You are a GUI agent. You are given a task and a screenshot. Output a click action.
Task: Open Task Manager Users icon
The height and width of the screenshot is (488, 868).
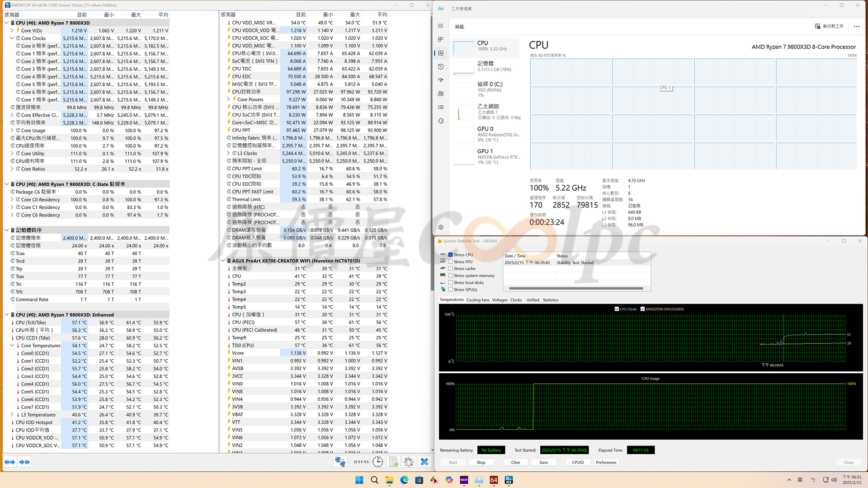point(441,94)
